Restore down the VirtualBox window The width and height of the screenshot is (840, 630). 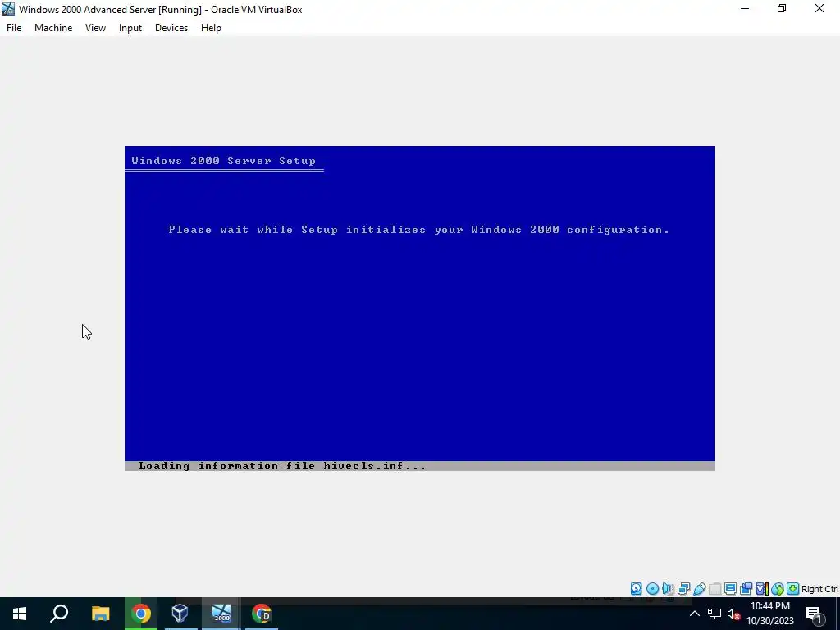pos(782,9)
